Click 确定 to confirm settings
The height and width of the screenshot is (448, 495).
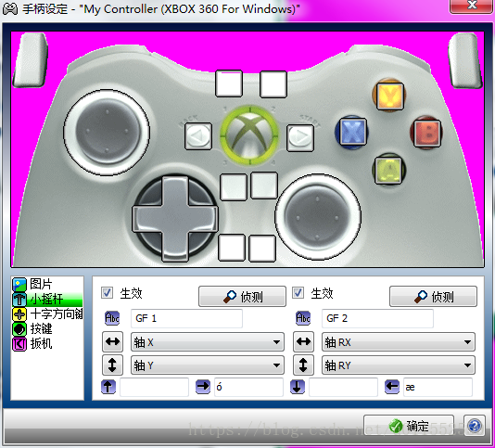(x=409, y=426)
